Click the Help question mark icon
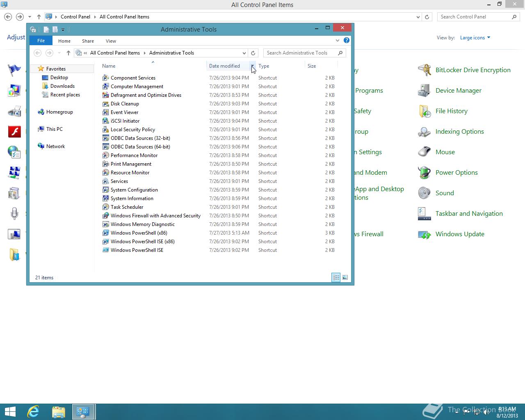Image resolution: width=525 pixels, height=420 pixels. [347, 40]
